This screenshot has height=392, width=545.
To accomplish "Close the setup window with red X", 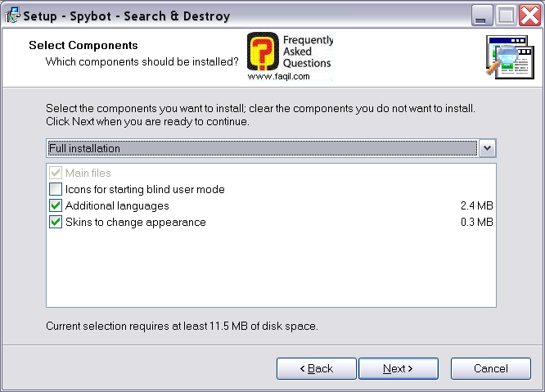I will [529, 16].
